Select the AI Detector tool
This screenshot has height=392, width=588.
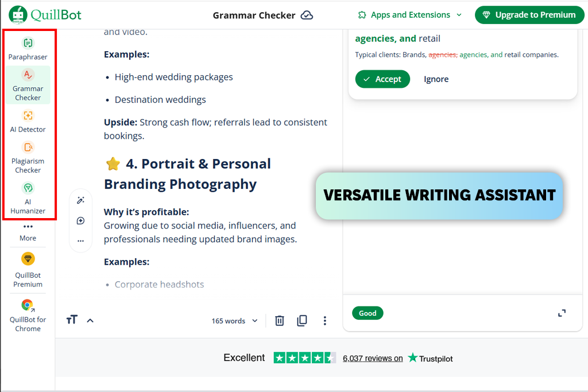coord(28,121)
